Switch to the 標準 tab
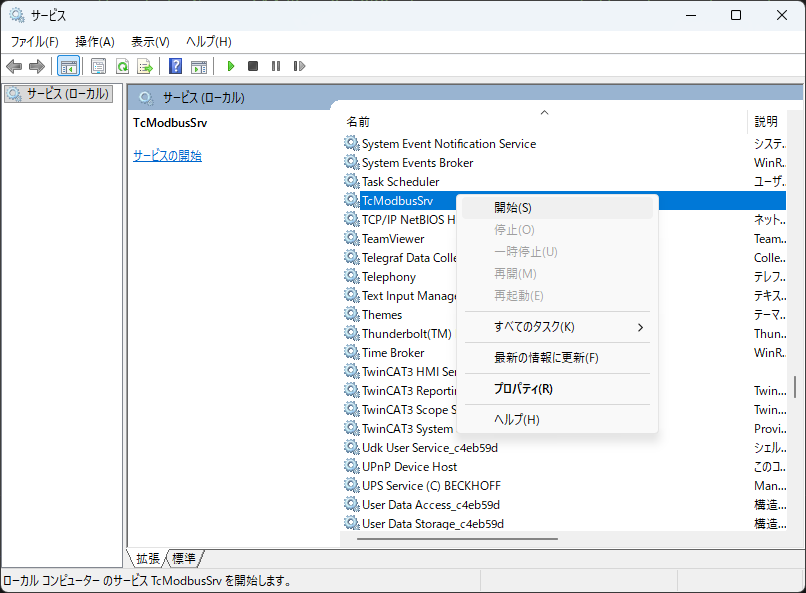806x593 pixels. click(x=184, y=558)
